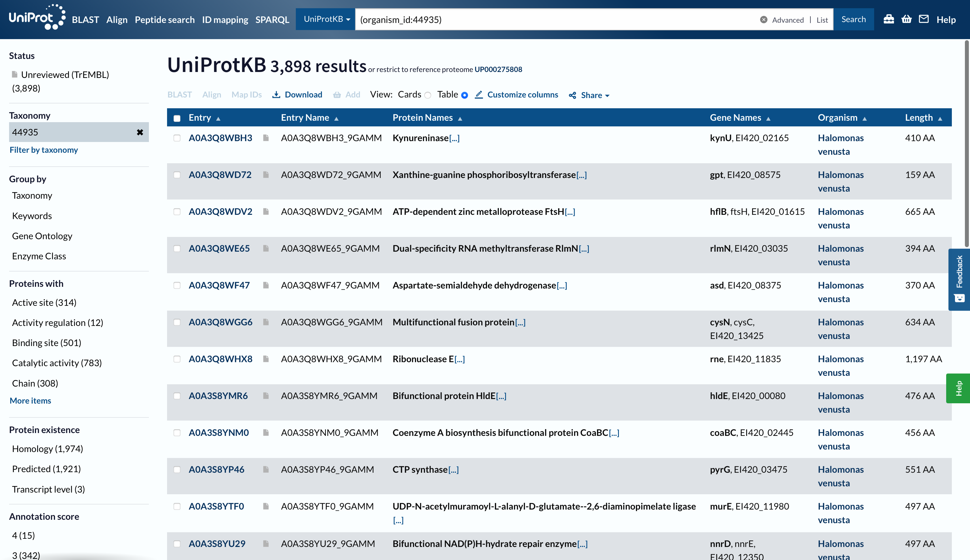The width and height of the screenshot is (970, 560).
Task: Check the box for A0A3Q8WHX8
Action: 177,359
